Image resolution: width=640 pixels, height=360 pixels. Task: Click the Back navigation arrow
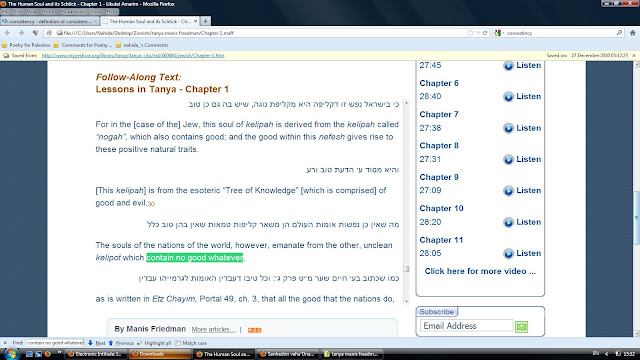click(7, 33)
